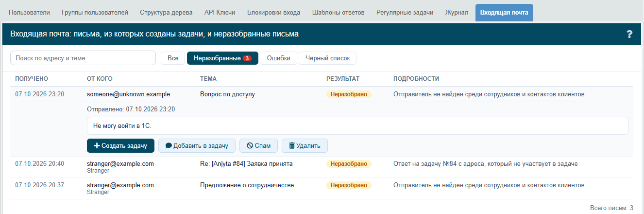
Task: Open the Регулярные задачи tab
Action: 405,13
